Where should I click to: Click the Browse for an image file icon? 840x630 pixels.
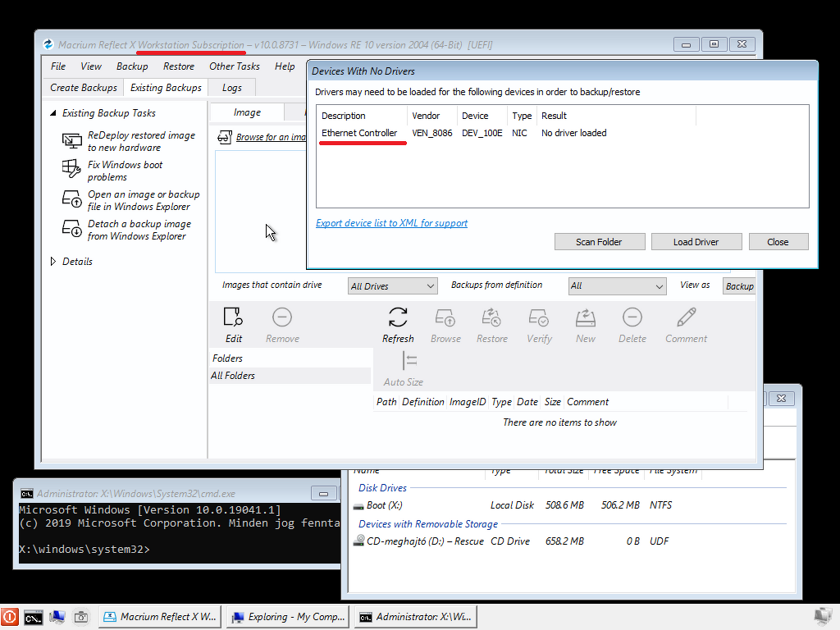click(225, 137)
